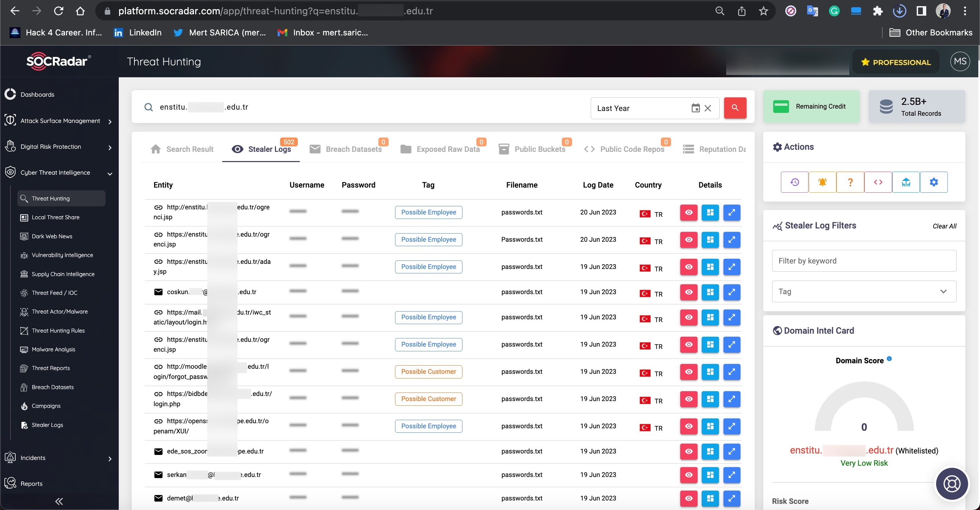Open Windows icon for bidbde login.php row
Image resolution: width=980 pixels, height=510 pixels.
(710, 399)
